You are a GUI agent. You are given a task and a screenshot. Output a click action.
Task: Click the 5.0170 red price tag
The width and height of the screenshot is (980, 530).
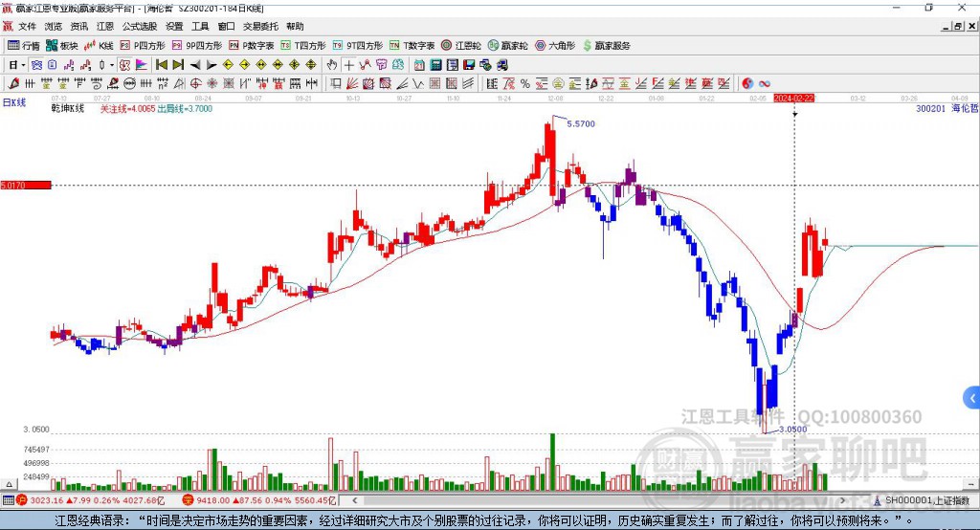pyautogui.click(x=26, y=185)
